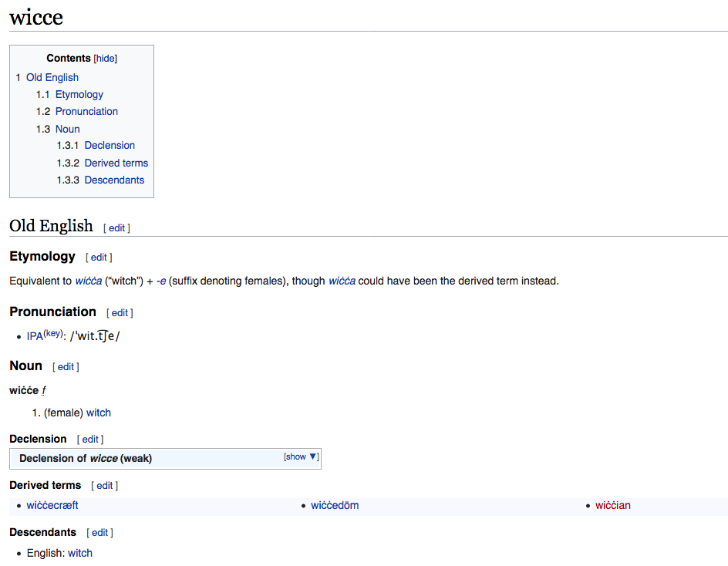Edit the Etymology section
728x566 pixels.
click(99, 258)
